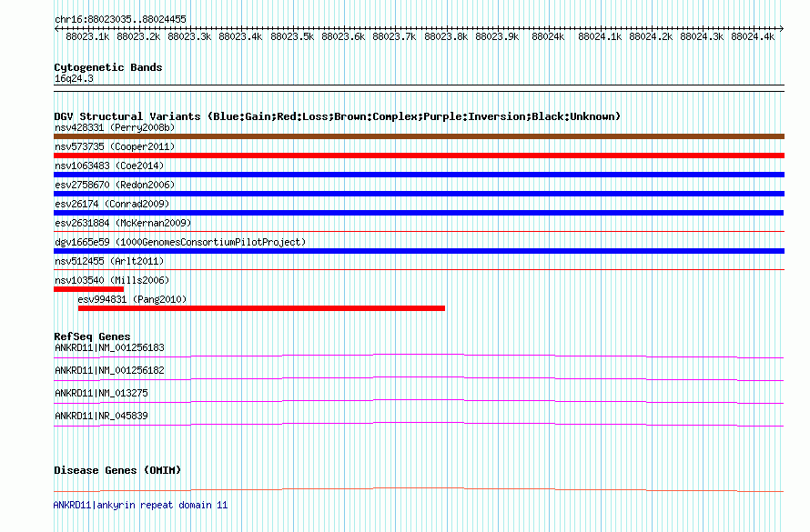Open the esv26174 (Conrad2009) label
Viewport: 810px width, 532px height.
(112, 205)
